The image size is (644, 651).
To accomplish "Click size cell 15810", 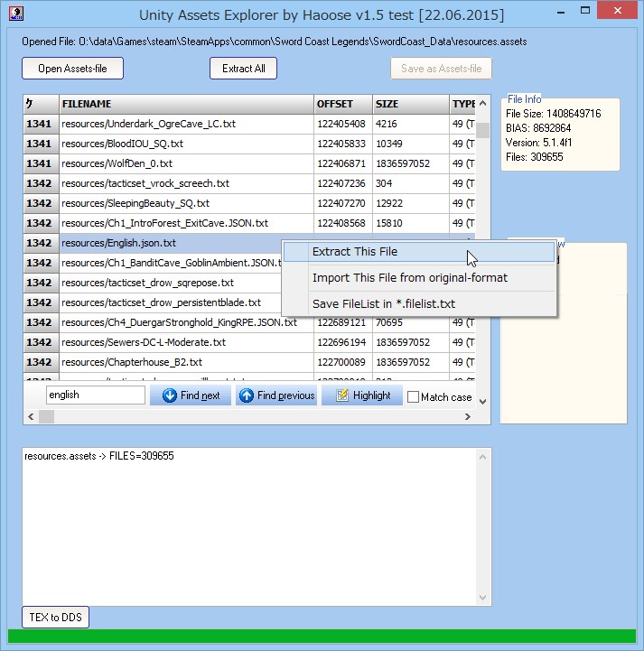I will [x=411, y=223].
